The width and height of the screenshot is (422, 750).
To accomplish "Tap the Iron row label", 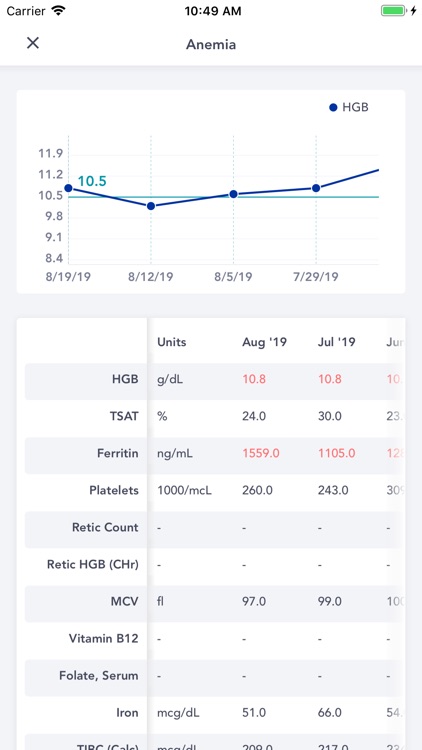I will pos(127,713).
